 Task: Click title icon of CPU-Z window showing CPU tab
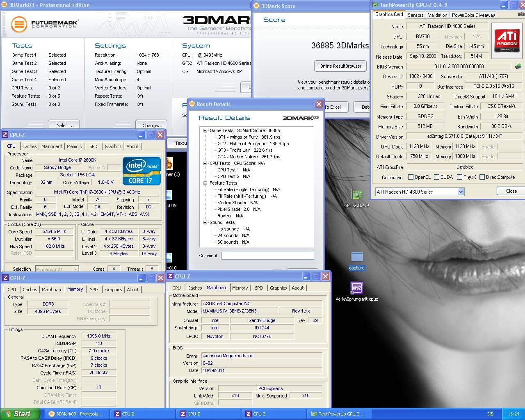point(5,135)
